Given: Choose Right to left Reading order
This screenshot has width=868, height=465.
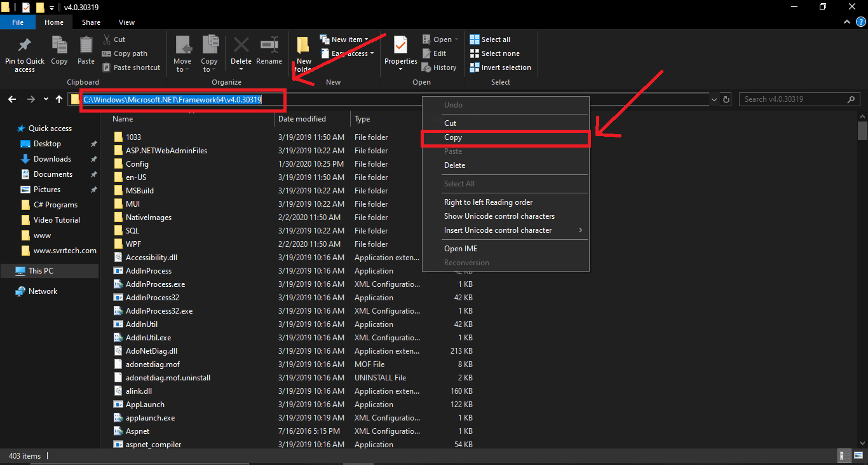Looking at the screenshot, I should (x=506, y=202).
